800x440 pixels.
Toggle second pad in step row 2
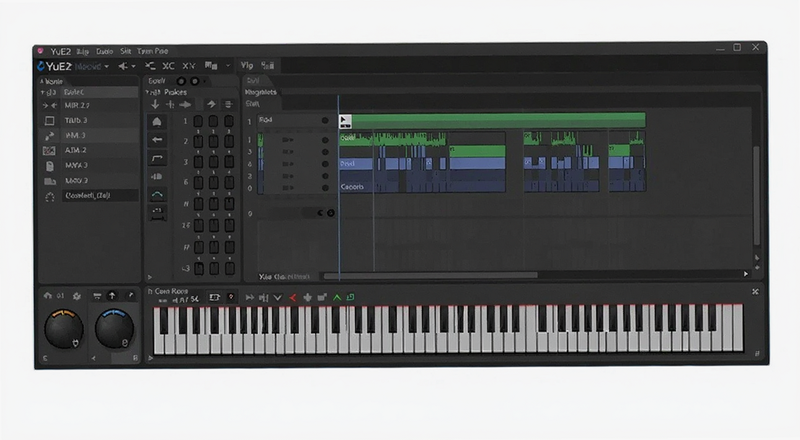(x=213, y=141)
